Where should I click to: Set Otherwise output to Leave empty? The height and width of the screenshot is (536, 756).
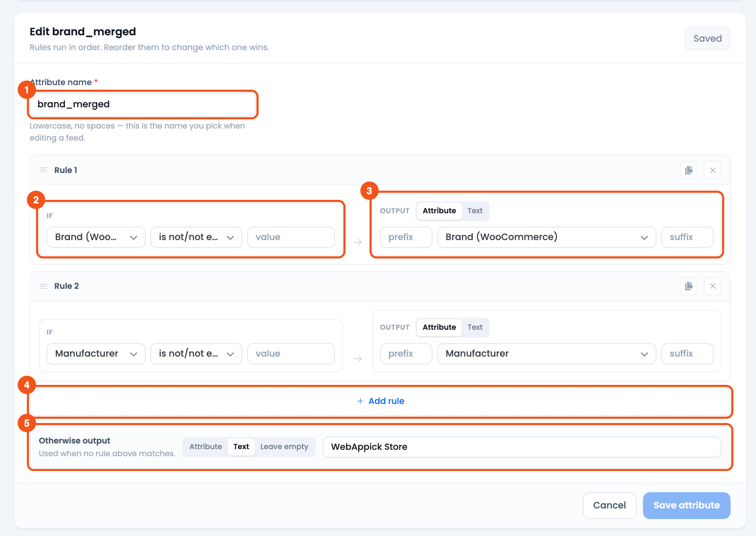coord(284,447)
